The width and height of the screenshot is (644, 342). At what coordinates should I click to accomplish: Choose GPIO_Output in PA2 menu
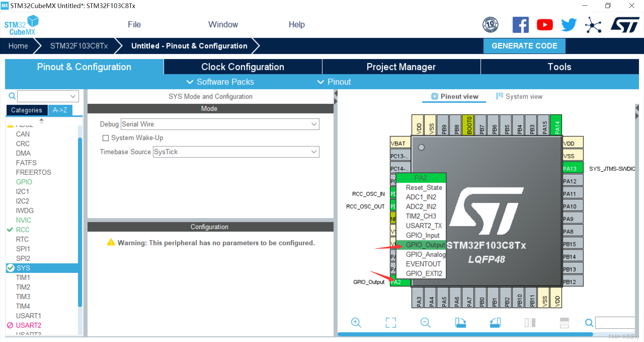coord(421,245)
